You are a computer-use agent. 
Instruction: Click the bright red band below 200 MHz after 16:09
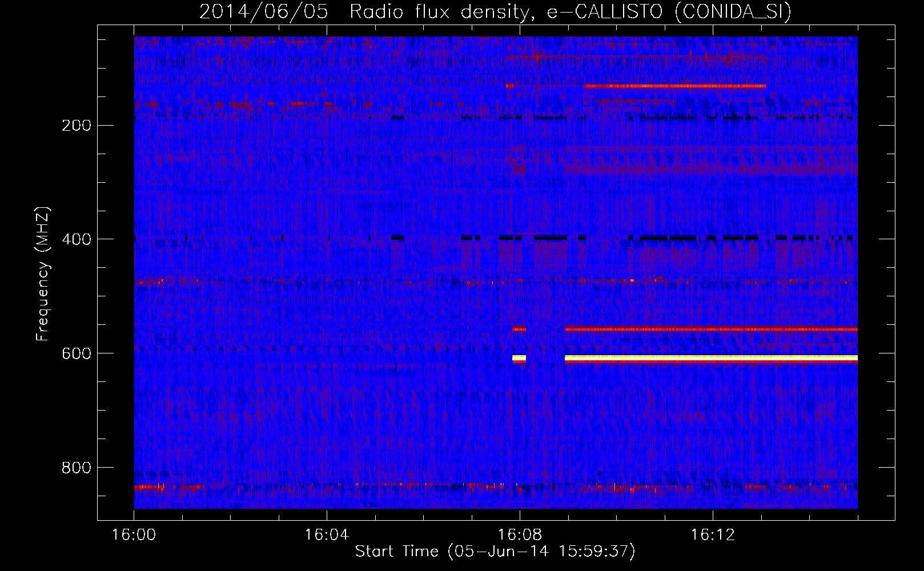[x=674, y=86]
